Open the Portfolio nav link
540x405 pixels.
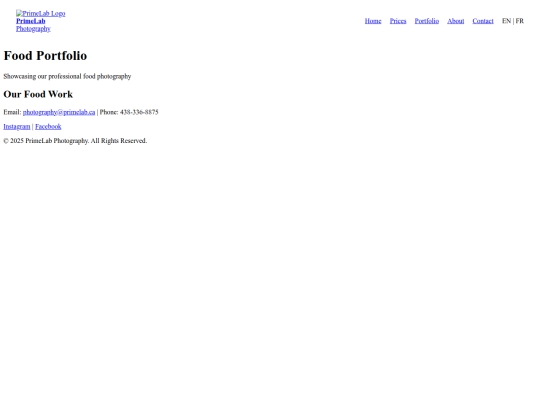tap(427, 21)
